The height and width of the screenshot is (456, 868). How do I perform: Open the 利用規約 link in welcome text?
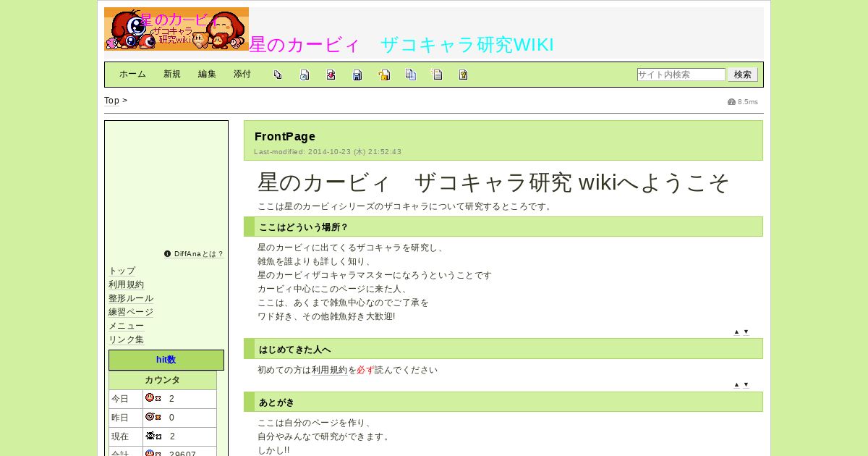pos(330,370)
